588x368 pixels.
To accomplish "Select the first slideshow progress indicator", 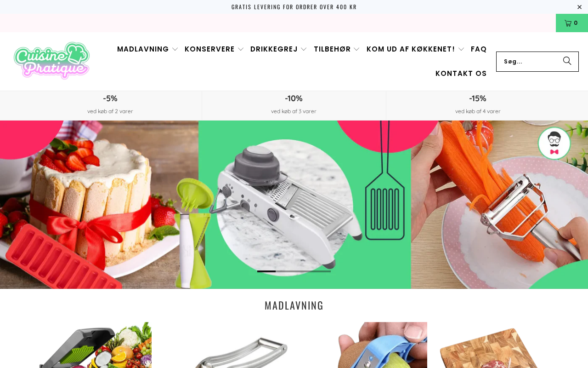I will [266, 271].
